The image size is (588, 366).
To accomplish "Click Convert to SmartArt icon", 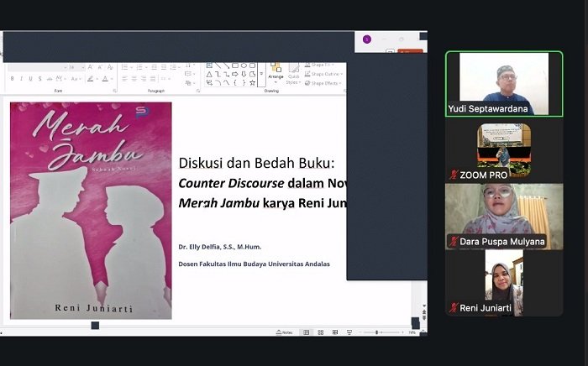I will coord(190,83).
